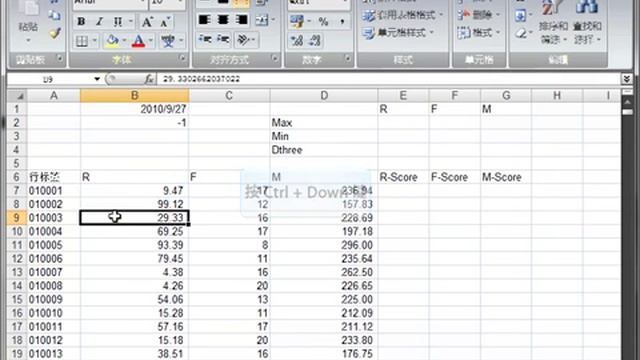Open the Paste dropdown arrow
Viewport: 640px width, 360px height.
pyautogui.click(x=28, y=40)
